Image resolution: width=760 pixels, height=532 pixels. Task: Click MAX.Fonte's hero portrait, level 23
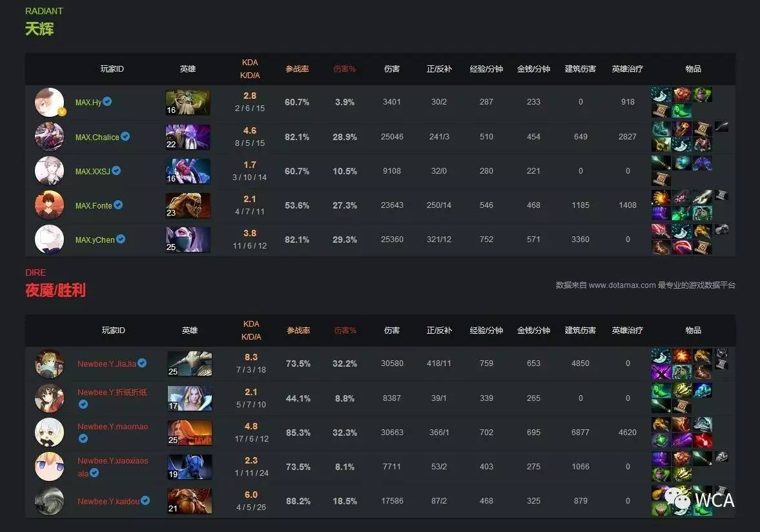pos(188,205)
